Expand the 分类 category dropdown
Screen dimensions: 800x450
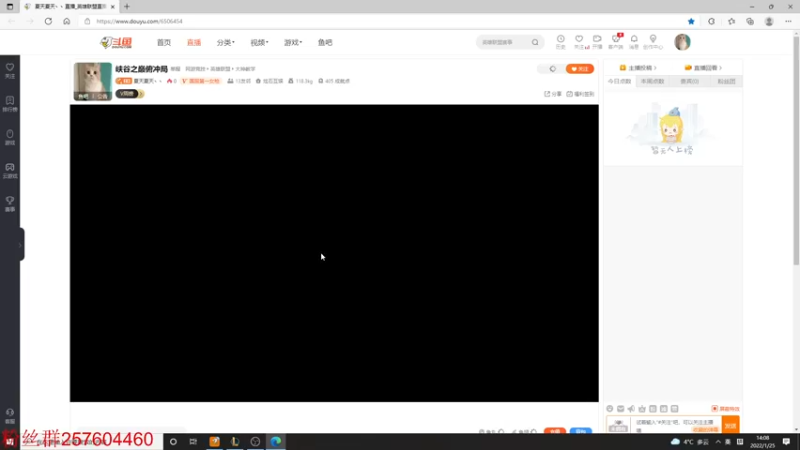coord(226,42)
